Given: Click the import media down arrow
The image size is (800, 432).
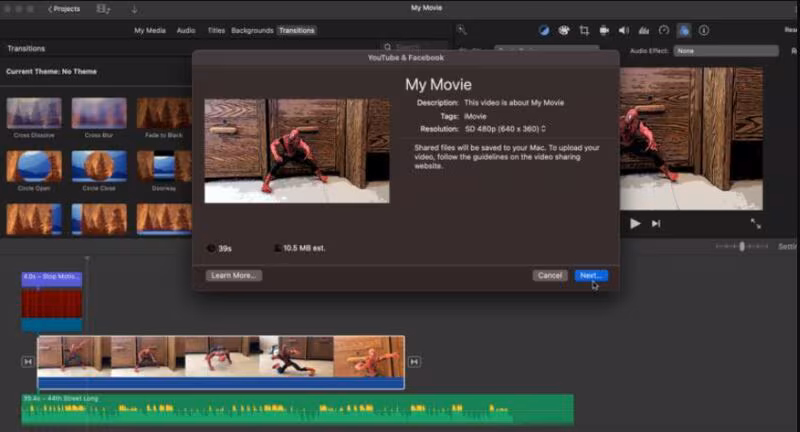Looking at the screenshot, I should point(134,9).
